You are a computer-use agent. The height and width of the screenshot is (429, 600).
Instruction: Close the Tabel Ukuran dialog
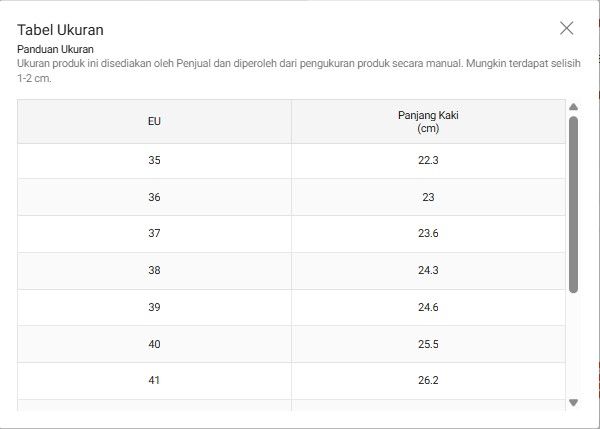tap(567, 28)
